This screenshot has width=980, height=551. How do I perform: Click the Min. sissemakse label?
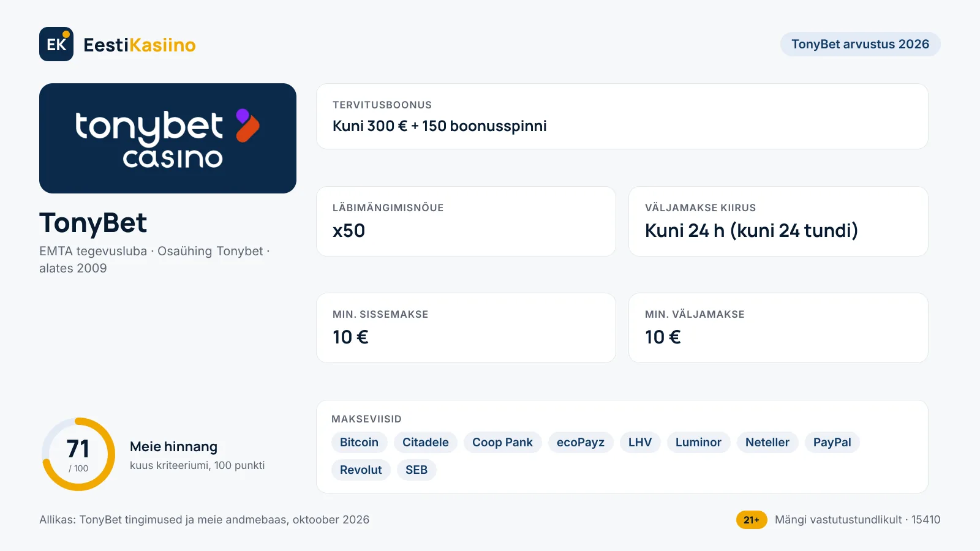tap(380, 314)
